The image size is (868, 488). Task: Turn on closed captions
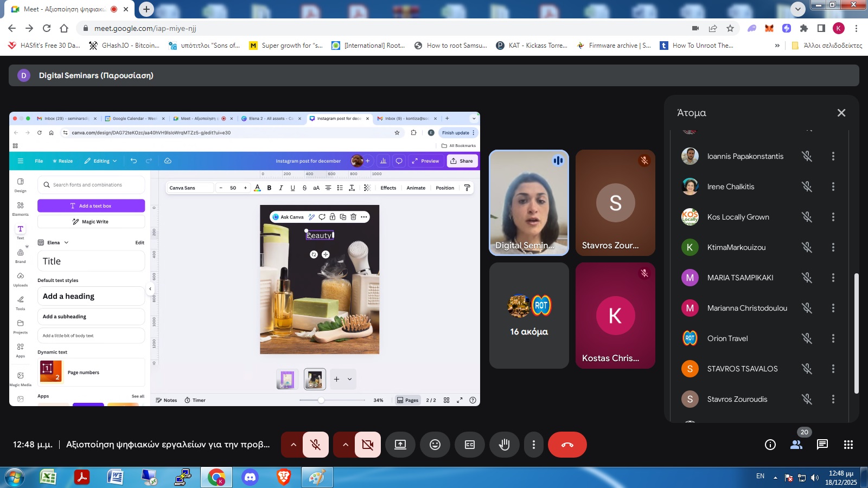click(x=470, y=445)
